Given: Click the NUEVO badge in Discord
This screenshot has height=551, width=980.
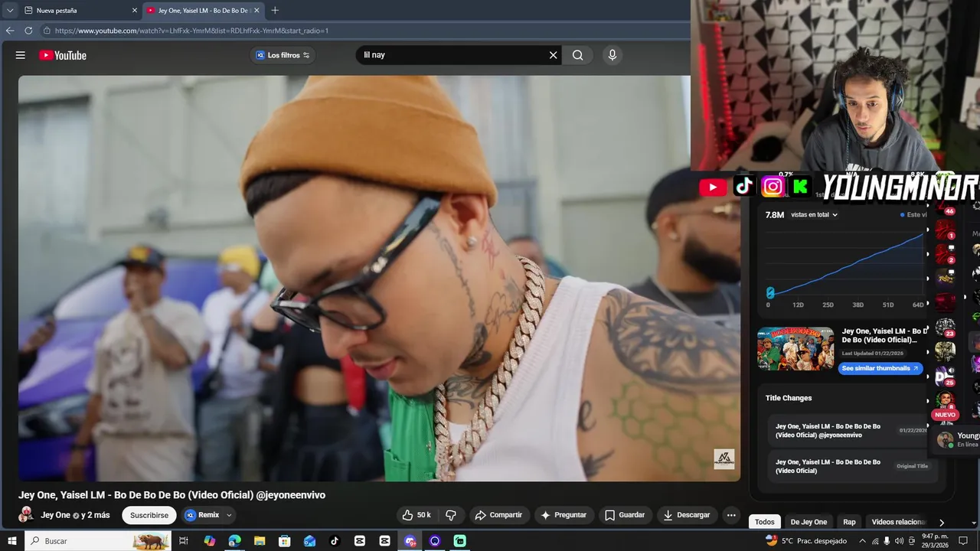Looking at the screenshot, I should point(945,415).
